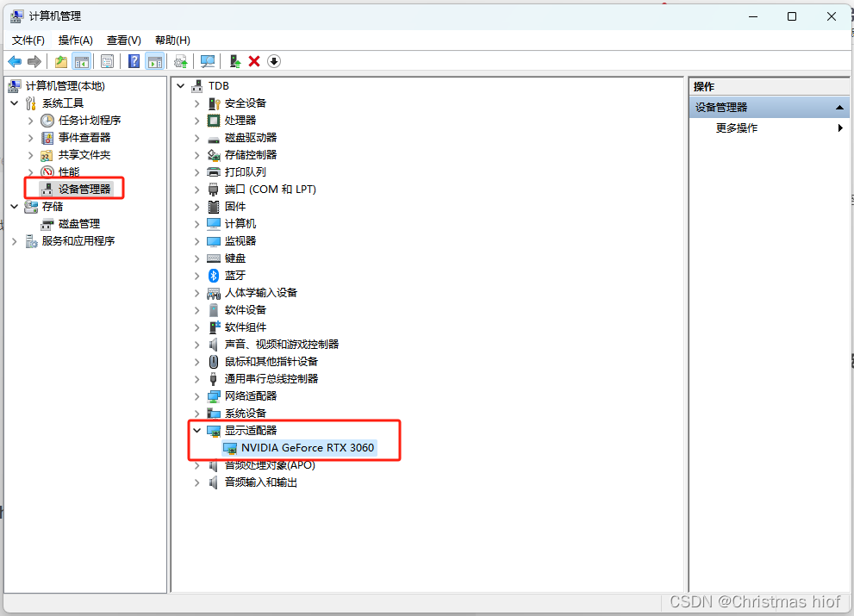Open the 操作(A) menu

[x=76, y=40]
